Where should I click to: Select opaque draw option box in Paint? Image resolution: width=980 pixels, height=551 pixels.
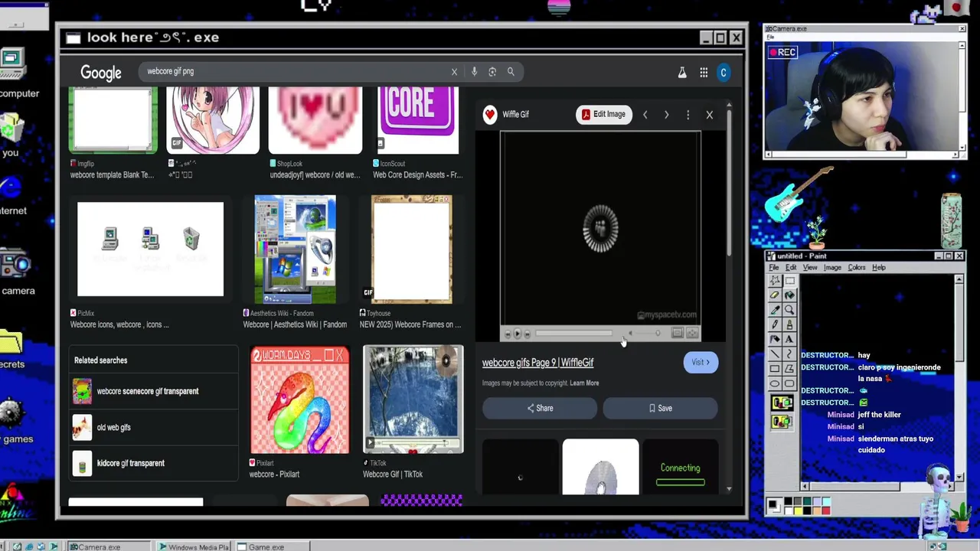[782, 403]
